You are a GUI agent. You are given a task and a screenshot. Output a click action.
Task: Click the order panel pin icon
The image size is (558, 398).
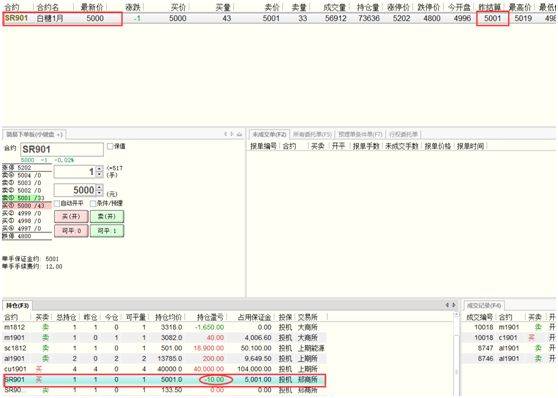coord(239,134)
